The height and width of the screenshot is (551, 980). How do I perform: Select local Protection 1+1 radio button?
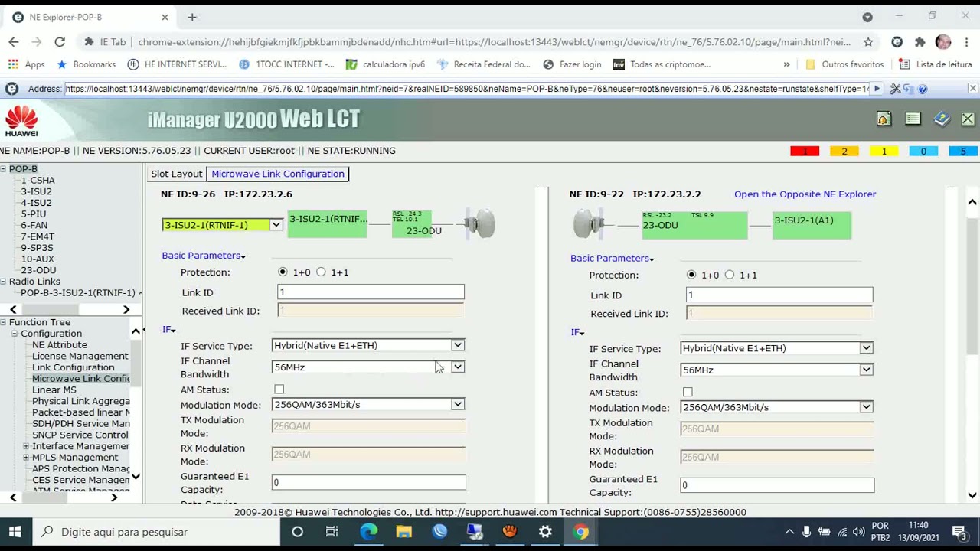click(321, 272)
